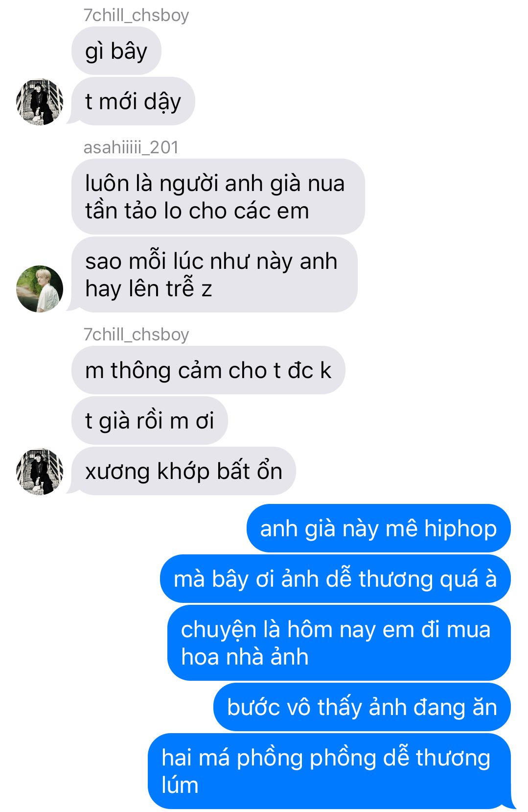The height and width of the screenshot is (812, 528).
Task: Tap the avatar beside 'xương khớp bất ổn'
Action: click(40, 471)
